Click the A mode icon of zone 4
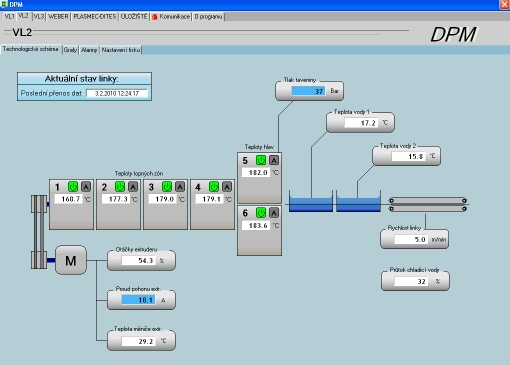The height and width of the screenshot is (365, 510). (227, 187)
